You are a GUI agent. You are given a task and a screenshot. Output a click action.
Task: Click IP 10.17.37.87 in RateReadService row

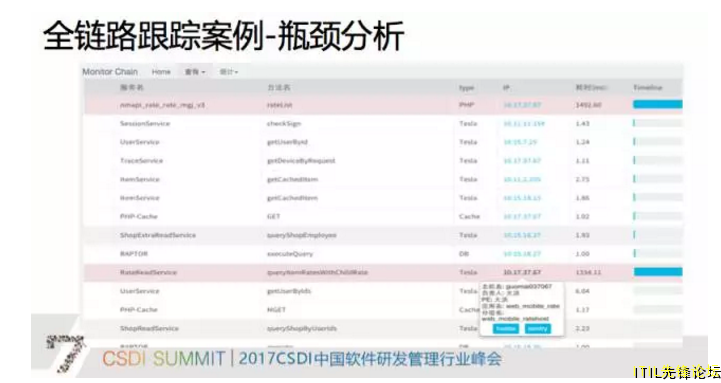522,273
